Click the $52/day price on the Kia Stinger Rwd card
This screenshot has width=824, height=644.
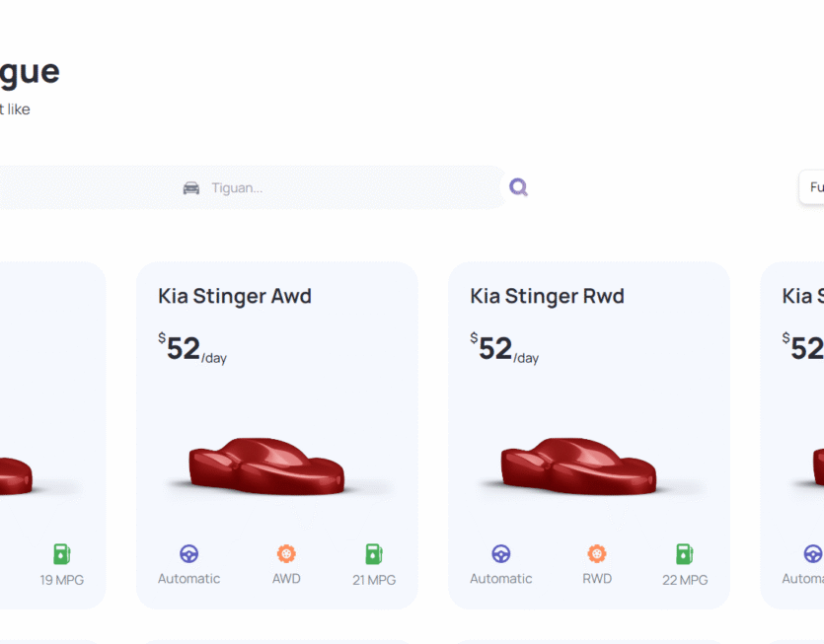click(504, 348)
